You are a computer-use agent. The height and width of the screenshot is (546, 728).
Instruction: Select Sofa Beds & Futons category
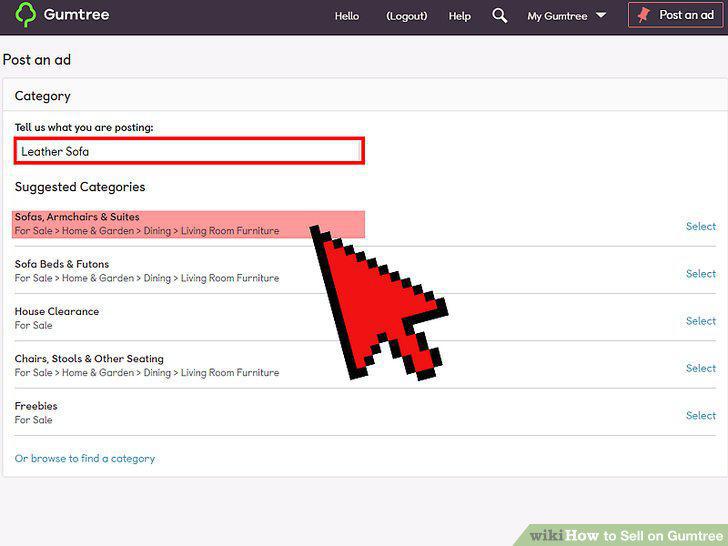click(x=701, y=273)
